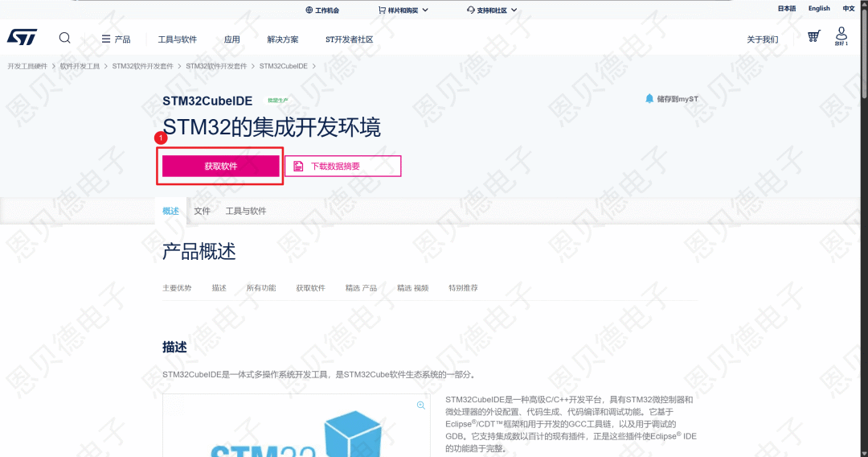Switch language to English
Image resolution: width=868 pixels, height=457 pixels.
tap(819, 8)
